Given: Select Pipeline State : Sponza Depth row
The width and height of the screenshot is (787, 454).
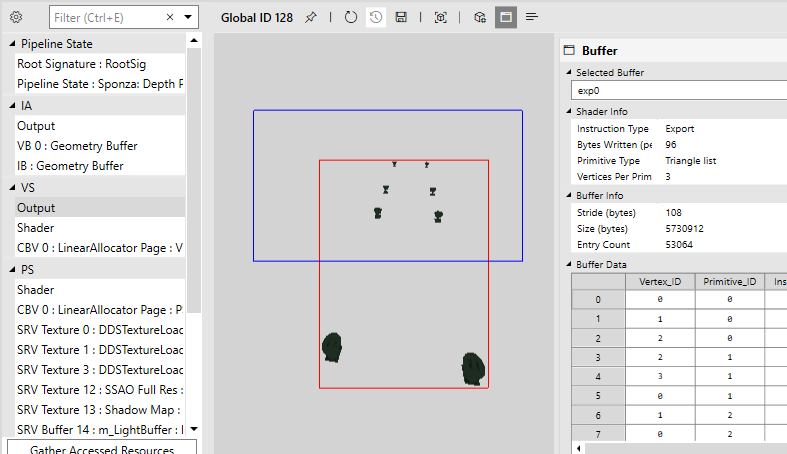Looking at the screenshot, I should [100, 84].
